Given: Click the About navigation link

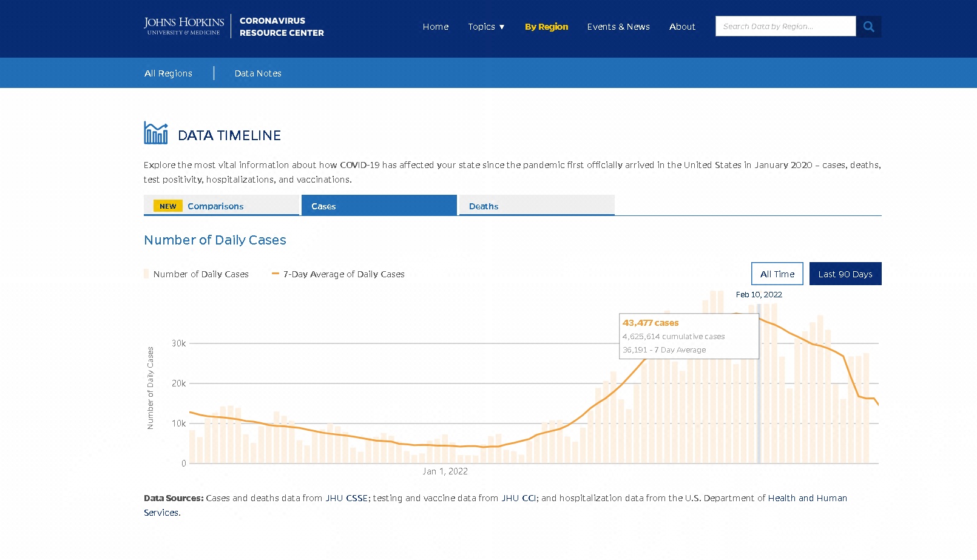Looking at the screenshot, I should 682,27.
